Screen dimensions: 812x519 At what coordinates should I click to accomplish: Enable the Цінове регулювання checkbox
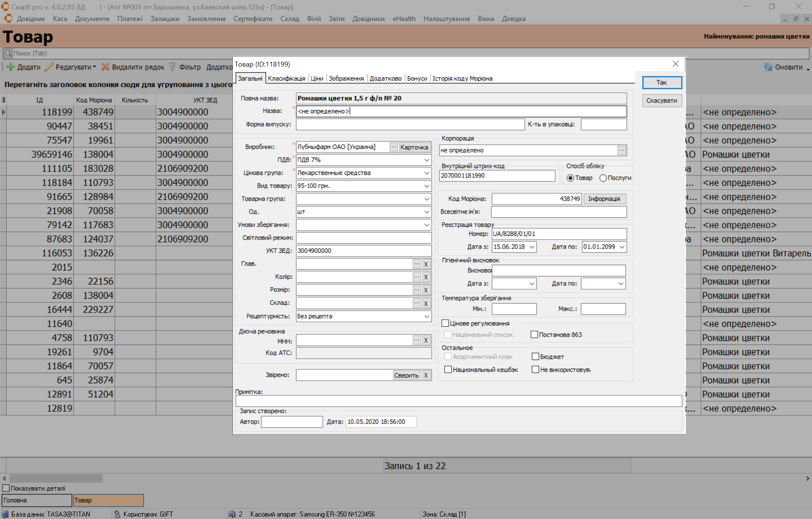coord(445,323)
